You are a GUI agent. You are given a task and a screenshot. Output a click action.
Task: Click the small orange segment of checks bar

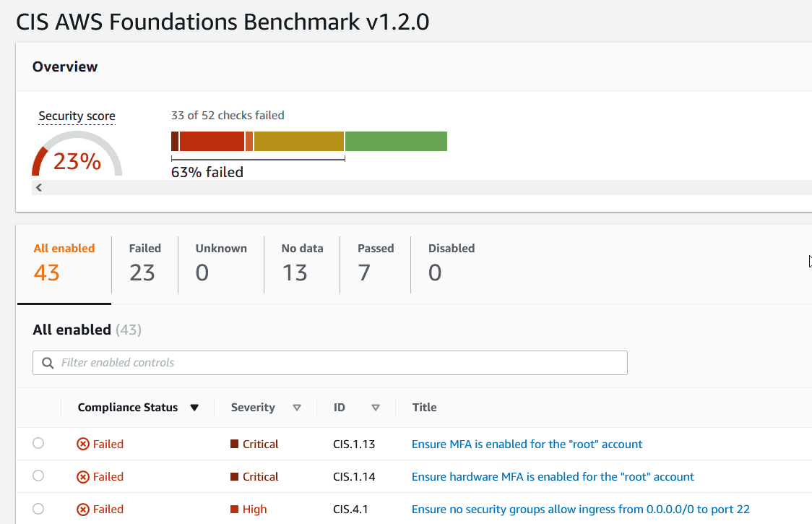click(x=249, y=142)
